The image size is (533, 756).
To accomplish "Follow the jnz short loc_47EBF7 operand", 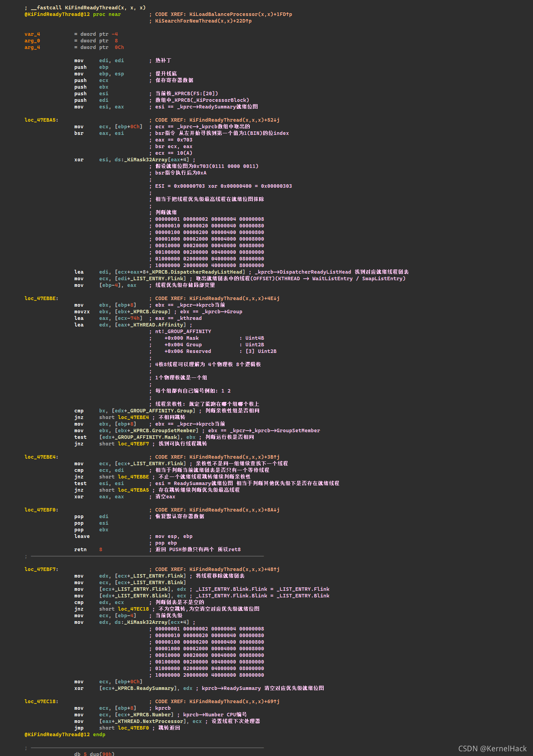I will pyautogui.click(x=133, y=444).
